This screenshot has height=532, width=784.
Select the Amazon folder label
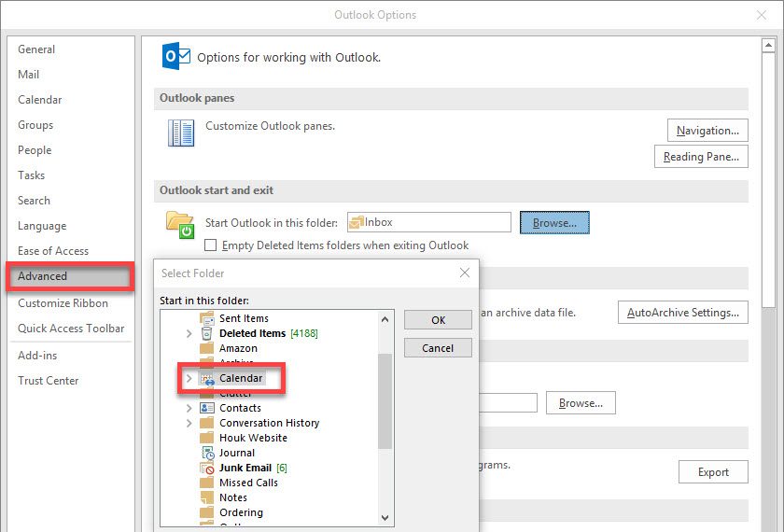coord(239,348)
